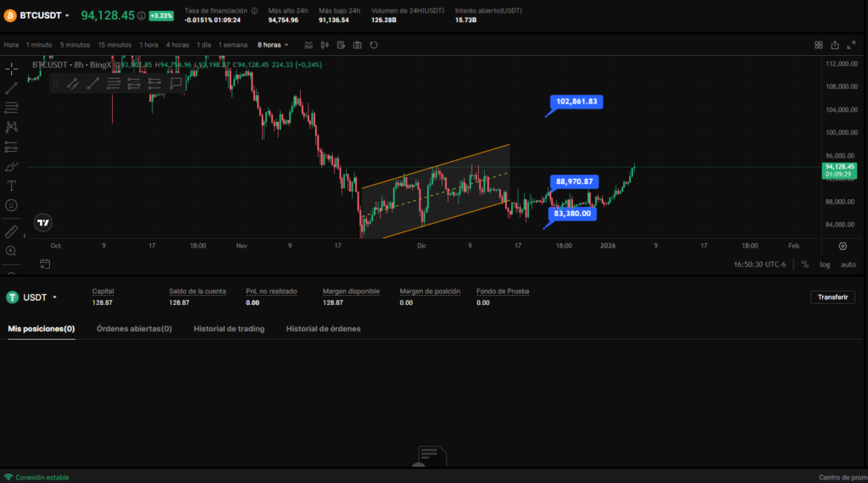This screenshot has width=868, height=483.
Task: Click the 102,861.83 price label on chart
Action: pos(577,102)
